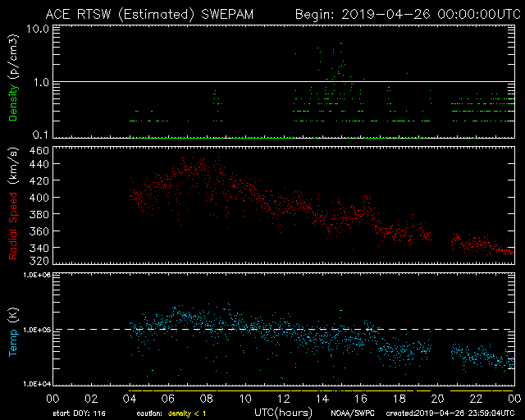The height and width of the screenshot is (420, 525).
Task: Pick the 16 hour tick on the time axis
Action: (359, 397)
